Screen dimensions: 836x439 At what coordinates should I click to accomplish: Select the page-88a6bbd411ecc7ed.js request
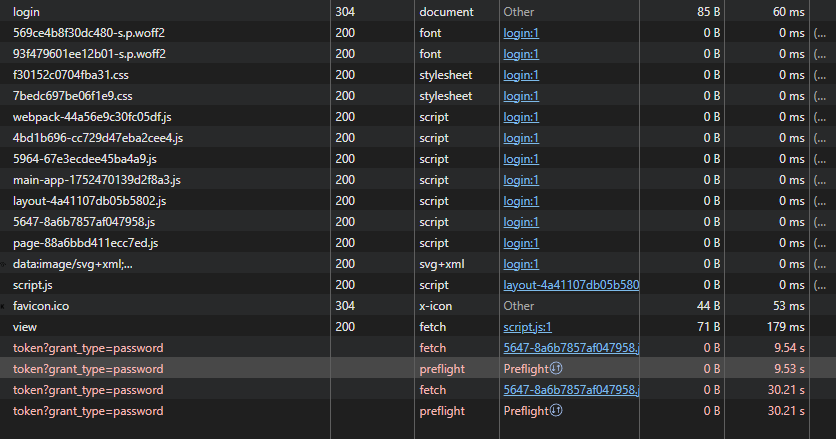coord(85,243)
